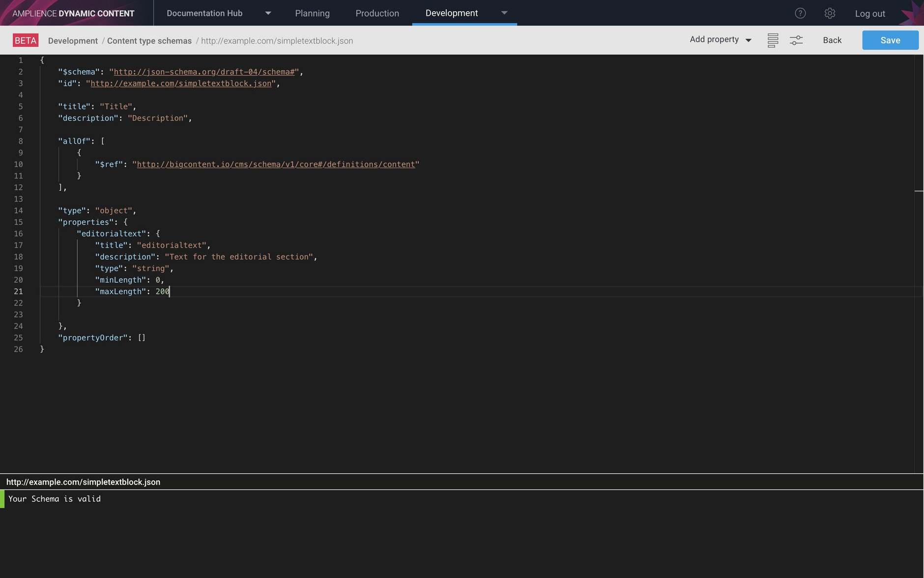The height and width of the screenshot is (578, 924).
Task: Expand the Development navigation chevron
Action: [504, 13]
